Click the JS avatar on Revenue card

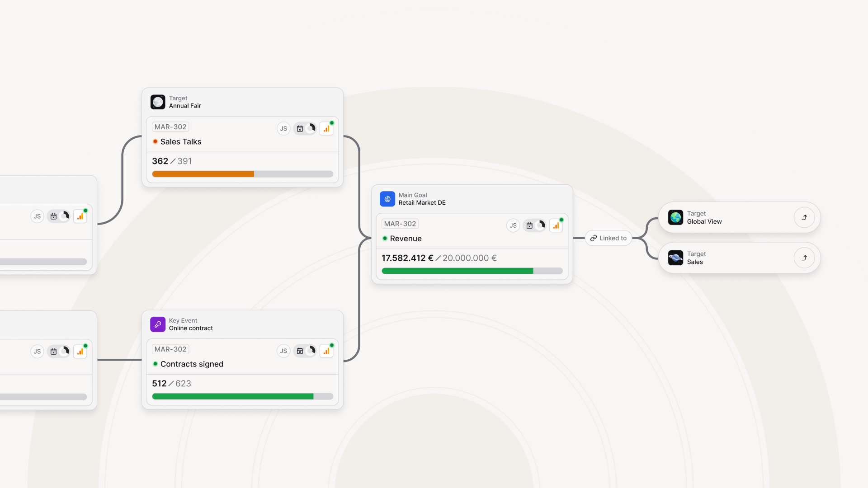[x=513, y=225]
